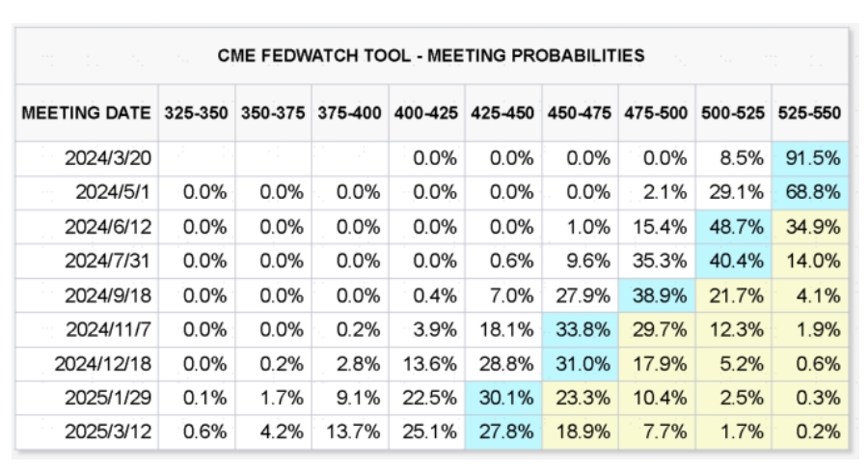Click the 48.7% highlighted cell
Image resolution: width=868 pixels, height=475 pixels.
(x=734, y=227)
